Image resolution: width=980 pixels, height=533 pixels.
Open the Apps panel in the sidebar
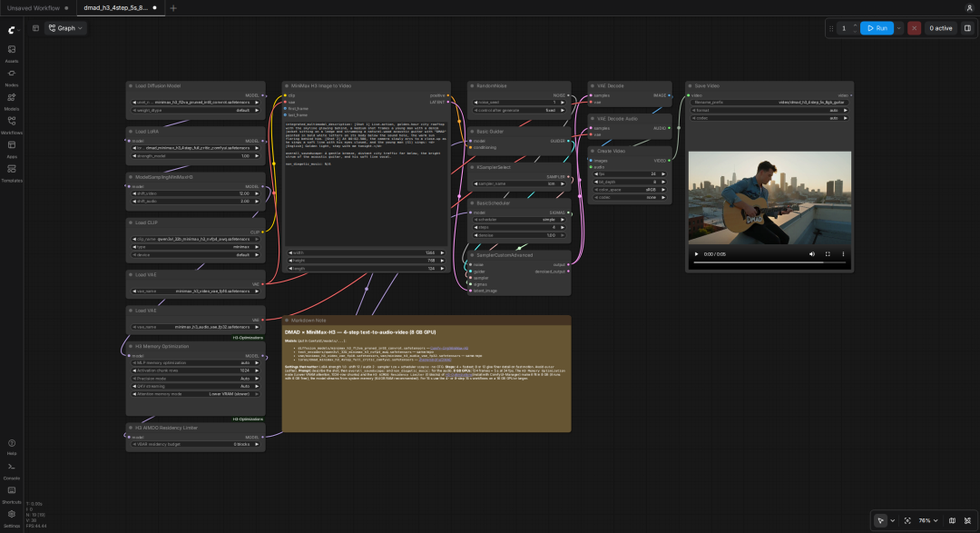[x=11, y=148]
